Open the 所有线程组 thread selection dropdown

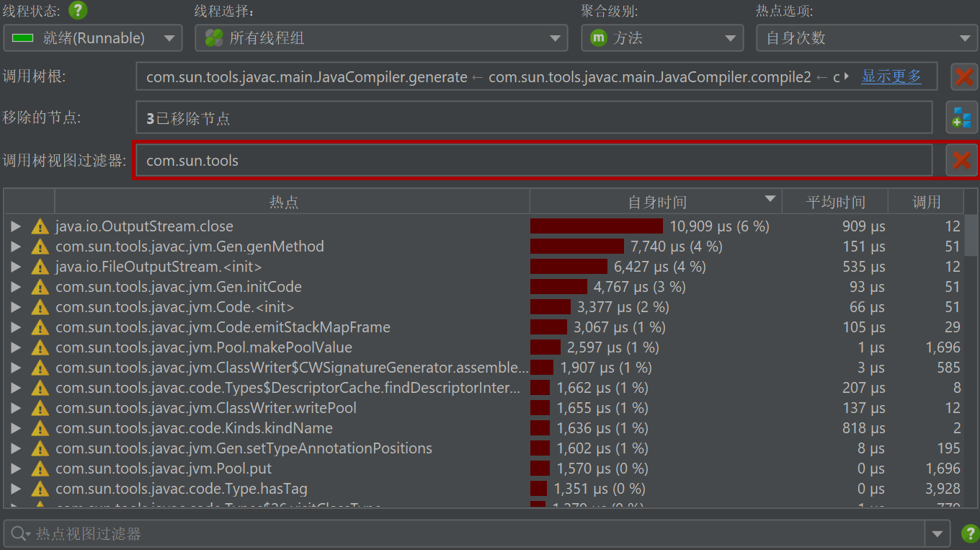(x=381, y=38)
